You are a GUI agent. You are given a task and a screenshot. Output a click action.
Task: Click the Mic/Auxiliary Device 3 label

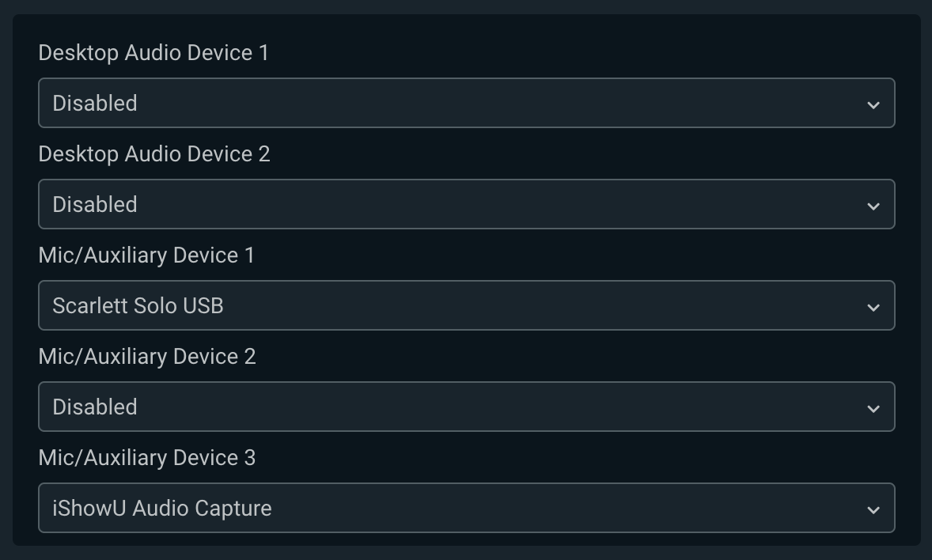tap(147, 458)
